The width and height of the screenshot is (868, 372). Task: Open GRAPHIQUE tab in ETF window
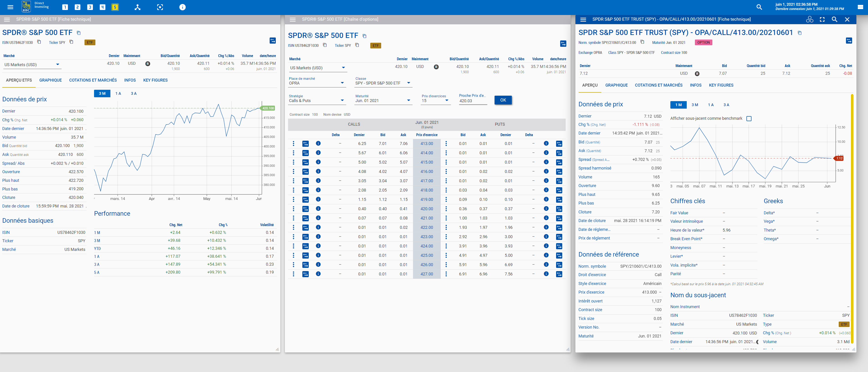(x=50, y=80)
